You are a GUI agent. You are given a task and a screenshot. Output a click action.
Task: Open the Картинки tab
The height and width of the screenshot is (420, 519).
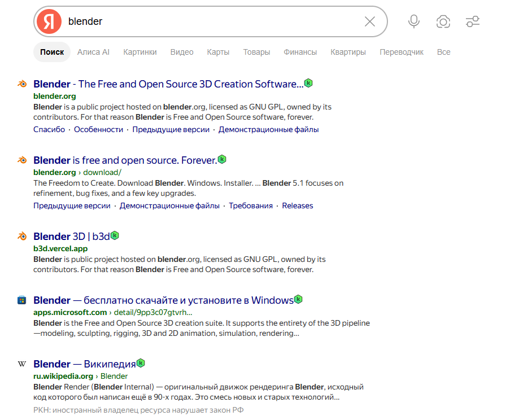(140, 52)
